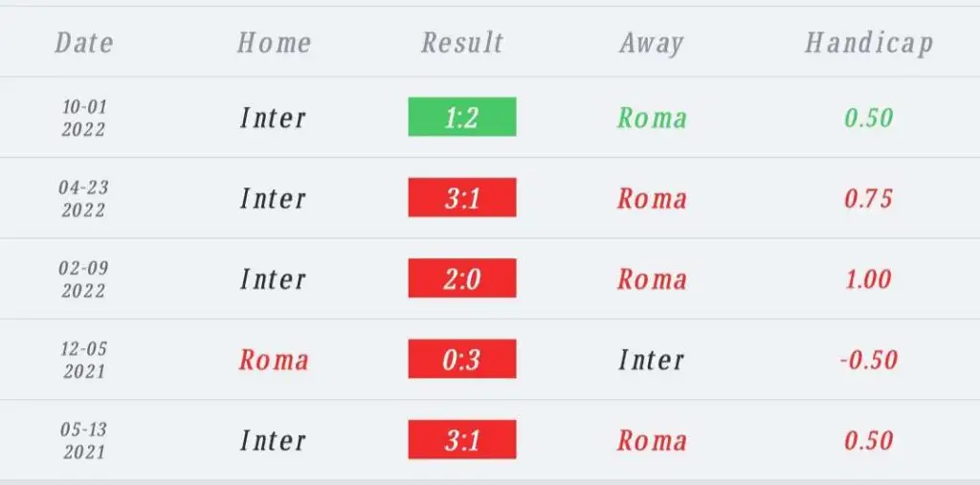Click the Home column header
The width and height of the screenshot is (980, 485).
[x=274, y=43]
